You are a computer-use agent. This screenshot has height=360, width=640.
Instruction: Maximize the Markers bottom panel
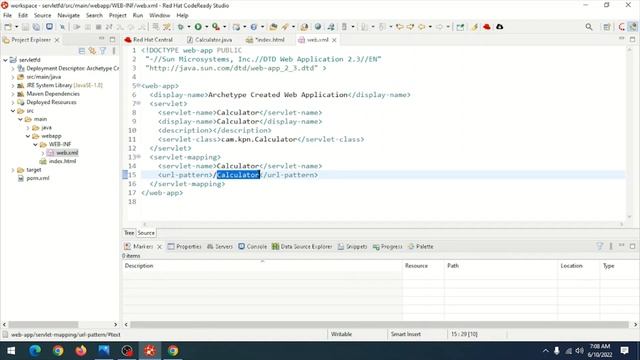pyautogui.click(x=632, y=246)
